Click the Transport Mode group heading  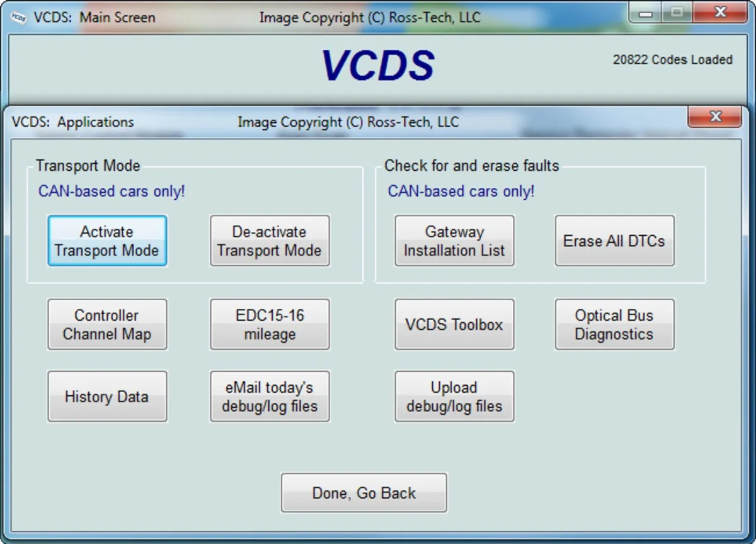pos(87,166)
